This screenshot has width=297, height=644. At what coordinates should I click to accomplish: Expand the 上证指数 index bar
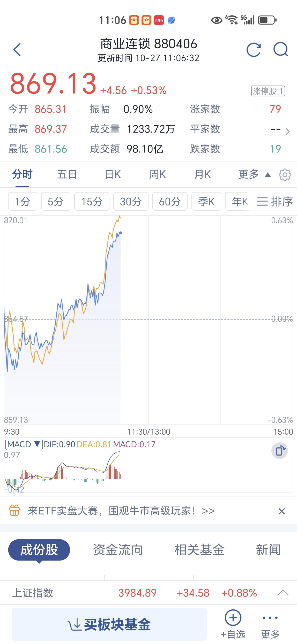(283, 593)
